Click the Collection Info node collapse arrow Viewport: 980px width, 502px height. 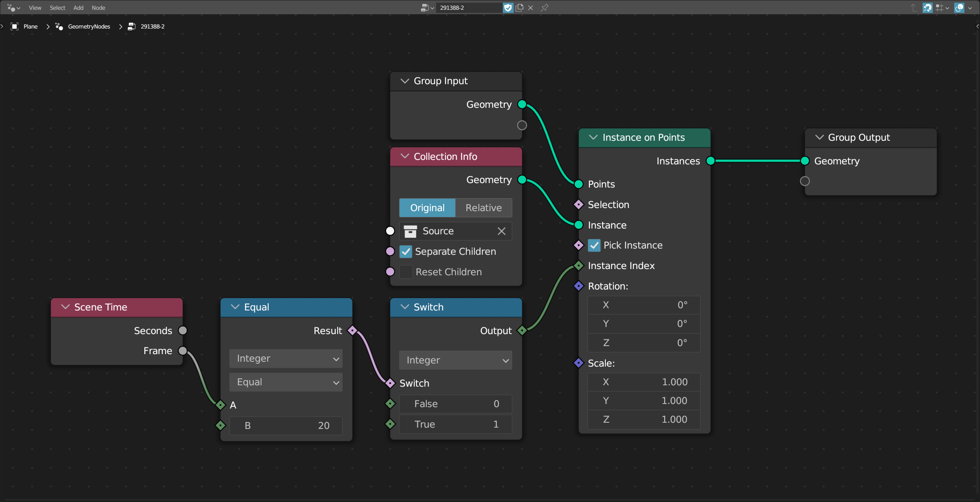coord(404,156)
